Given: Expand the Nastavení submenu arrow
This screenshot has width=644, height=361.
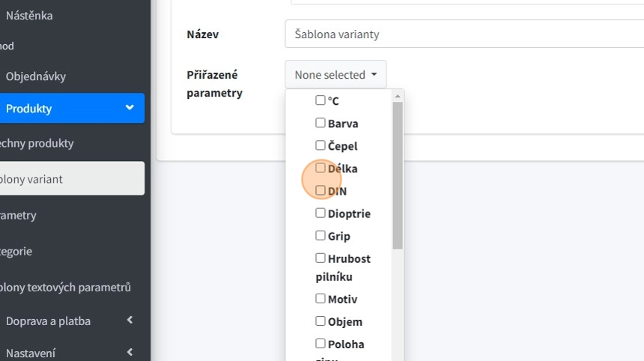Looking at the screenshot, I should pyautogui.click(x=130, y=352).
